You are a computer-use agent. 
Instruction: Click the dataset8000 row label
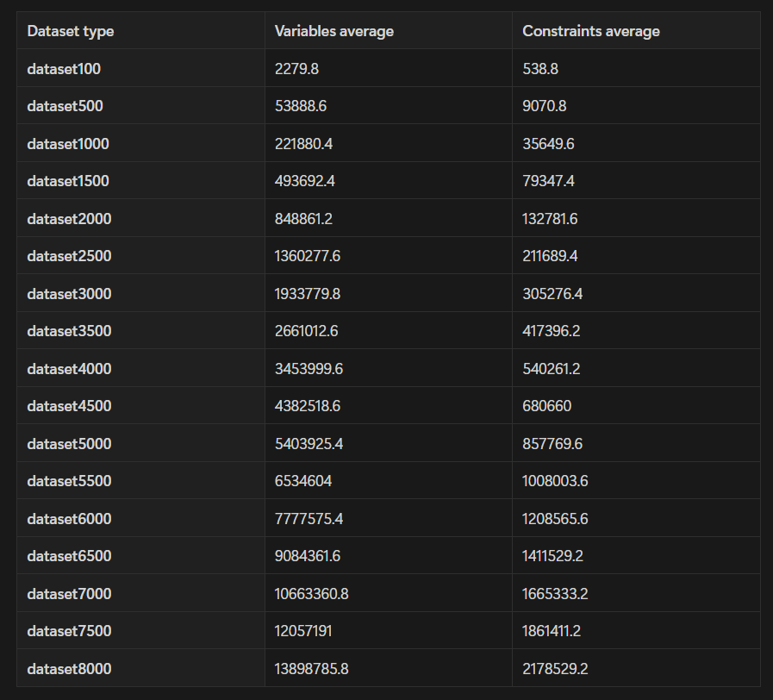[69, 668]
